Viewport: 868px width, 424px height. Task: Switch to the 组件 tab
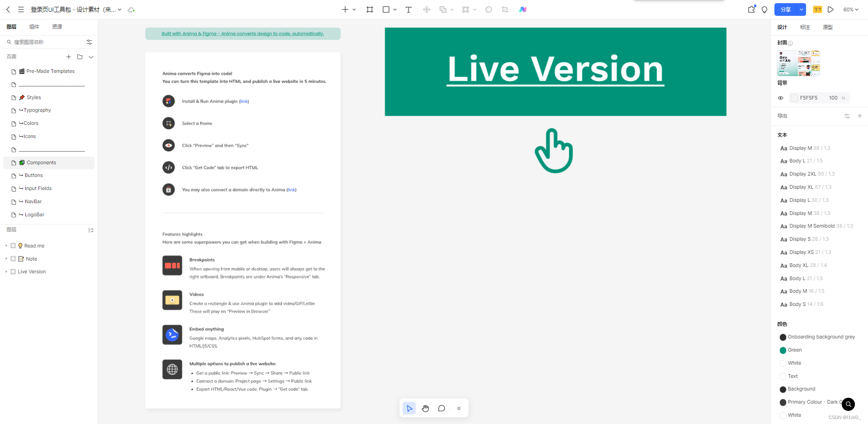(34, 27)
